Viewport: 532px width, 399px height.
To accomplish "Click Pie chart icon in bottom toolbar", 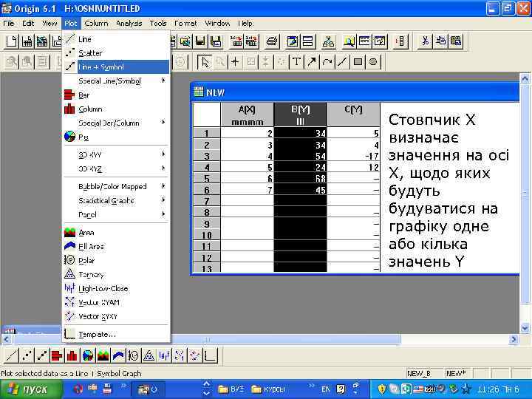I will point(87,355).
